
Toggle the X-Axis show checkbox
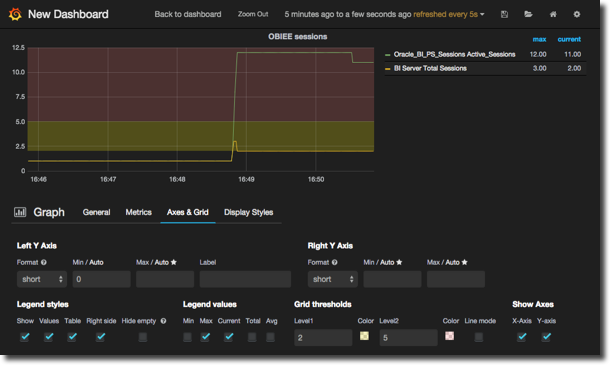click(x=522, y=337)
